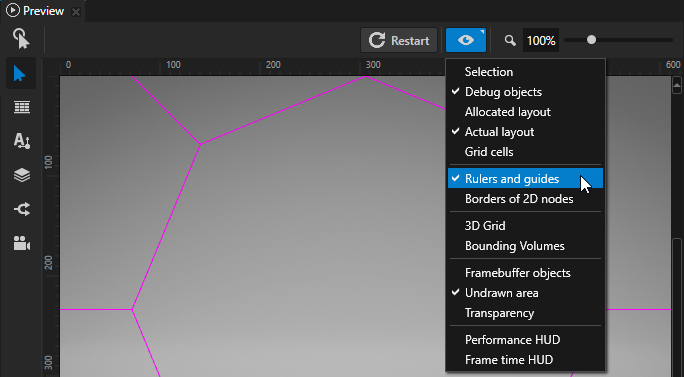The height and width of the screenshot is (377, 684).
Task: Select the grid layout tool icon
Action: coord(22,107)
